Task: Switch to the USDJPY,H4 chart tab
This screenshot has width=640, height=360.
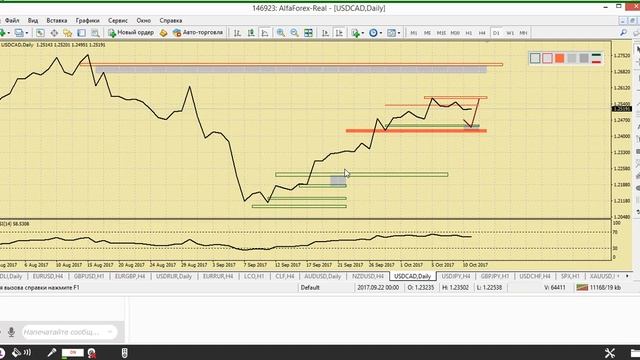Action: (456, 276)
